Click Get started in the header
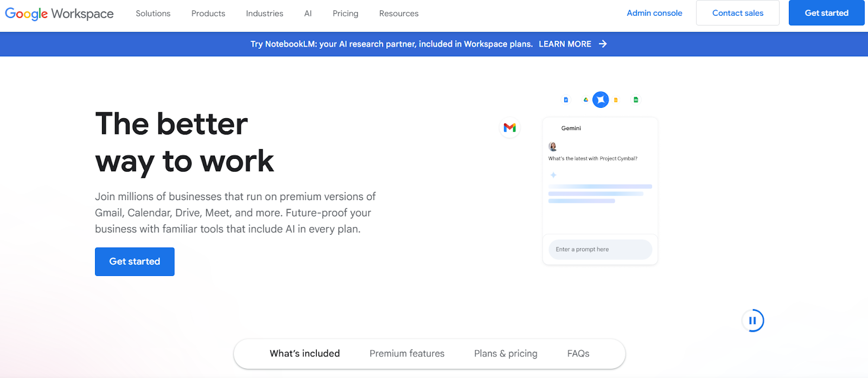868x378 pixels. [827, 13]
